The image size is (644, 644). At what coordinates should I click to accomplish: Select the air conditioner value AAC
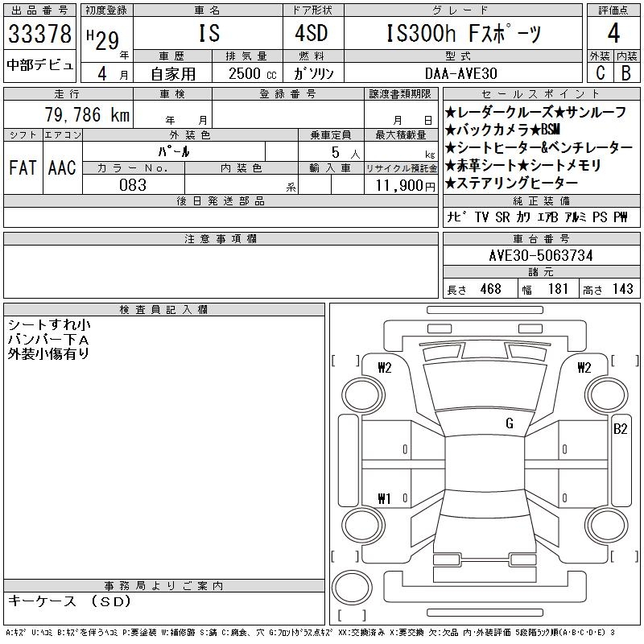point(62,167)
